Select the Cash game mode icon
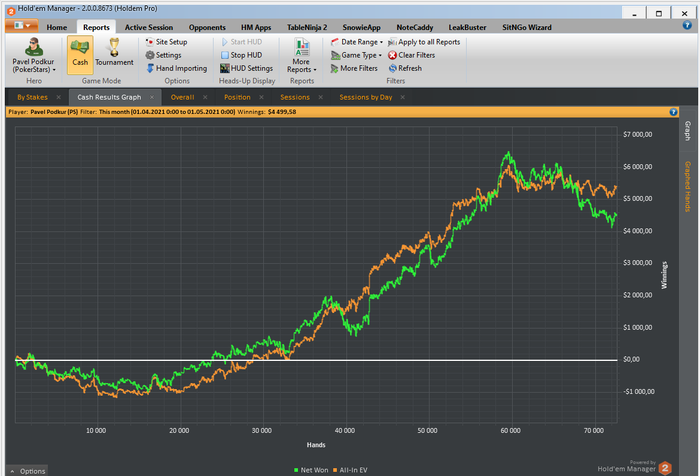This screenshot has height=476, width=700. coord(80,48)
